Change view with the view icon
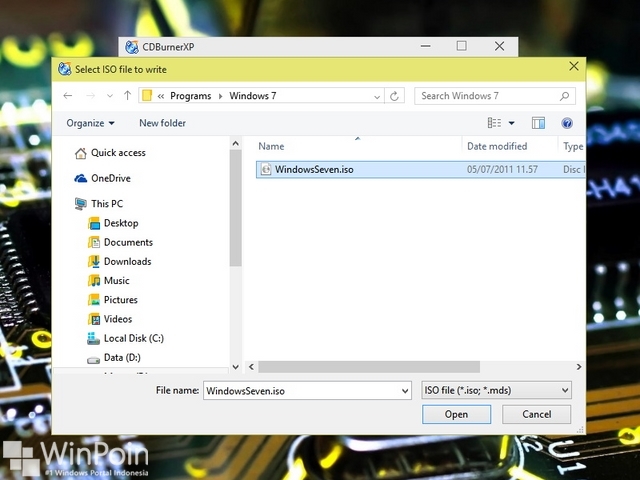640x480 pixels. point(494,123)
